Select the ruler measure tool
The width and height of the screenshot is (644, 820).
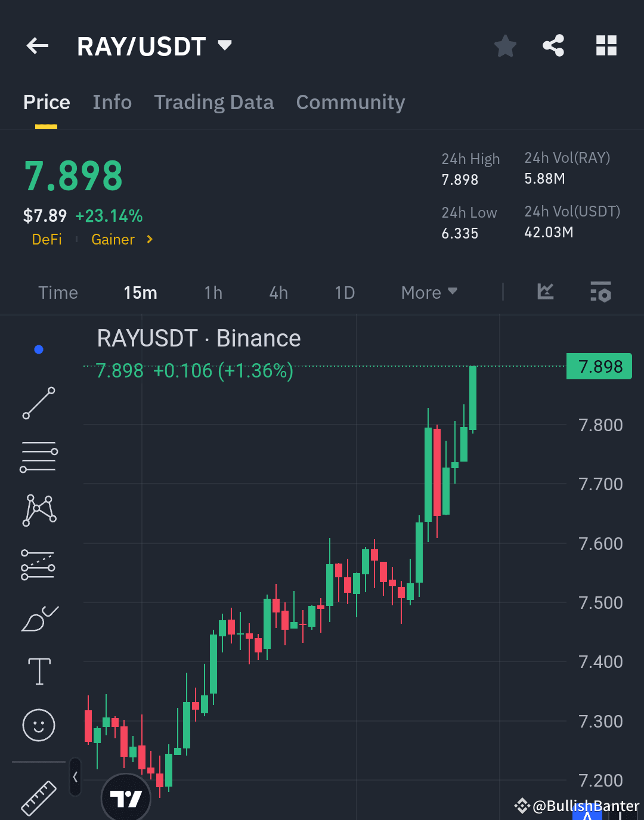point(39,798)
